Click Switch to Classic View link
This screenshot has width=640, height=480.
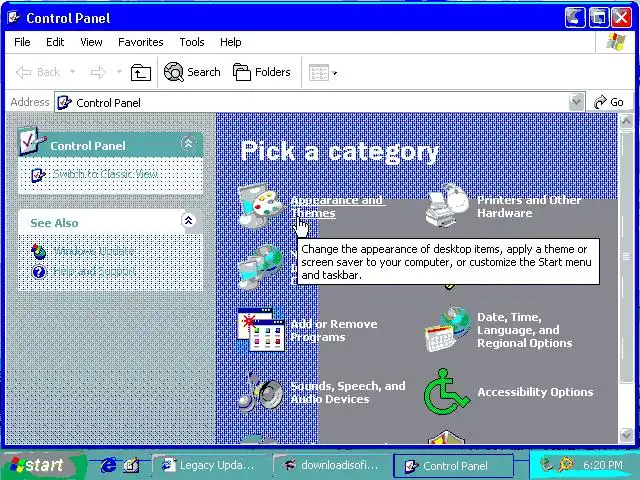(105, 174)
